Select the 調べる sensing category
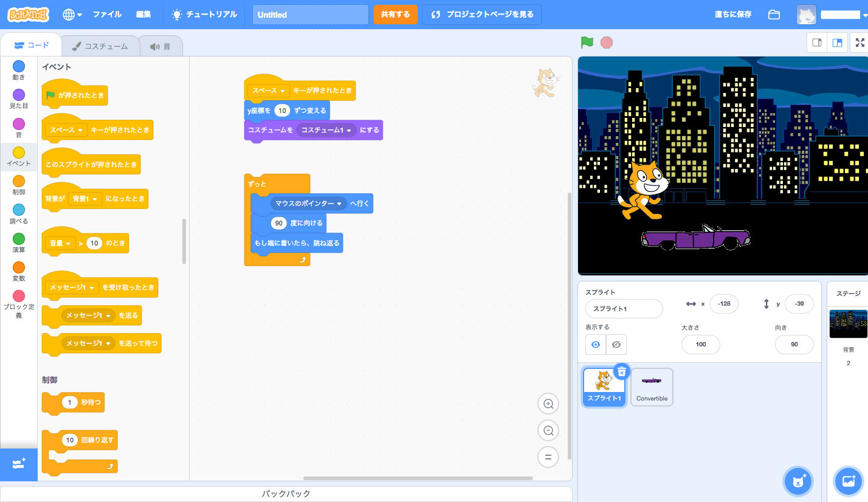The image size is (868, 502). pyautogui.click(x=19, y=214)
